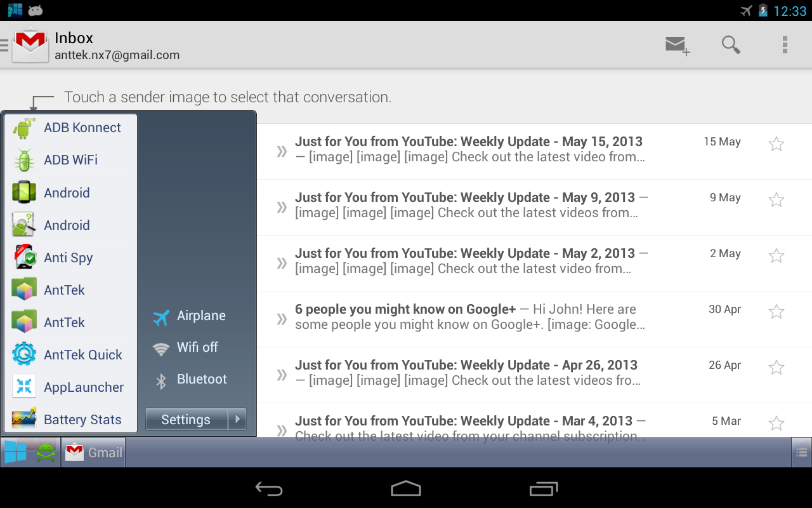Screen dimensions: 812x508
Task: Tap the Gmail envelope logo in header
Action: (30, 44)
